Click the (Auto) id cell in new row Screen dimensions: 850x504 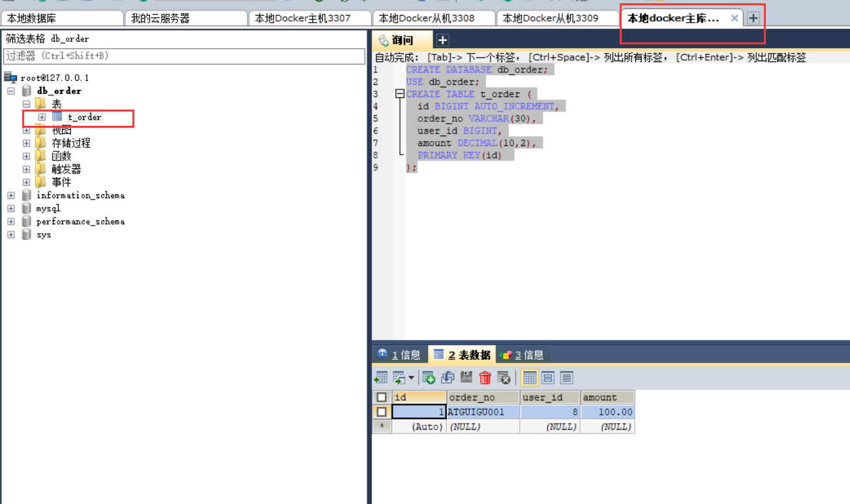click(419, 426)
